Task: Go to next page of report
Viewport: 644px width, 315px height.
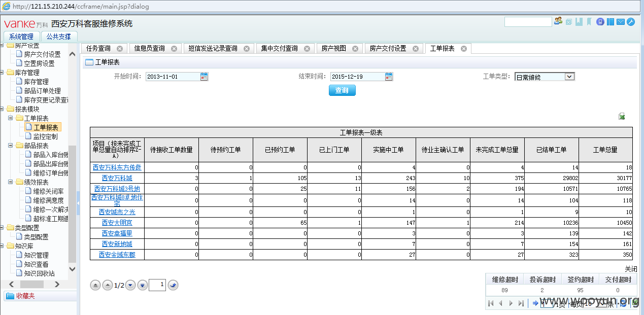Action: [x=131, y=286]
